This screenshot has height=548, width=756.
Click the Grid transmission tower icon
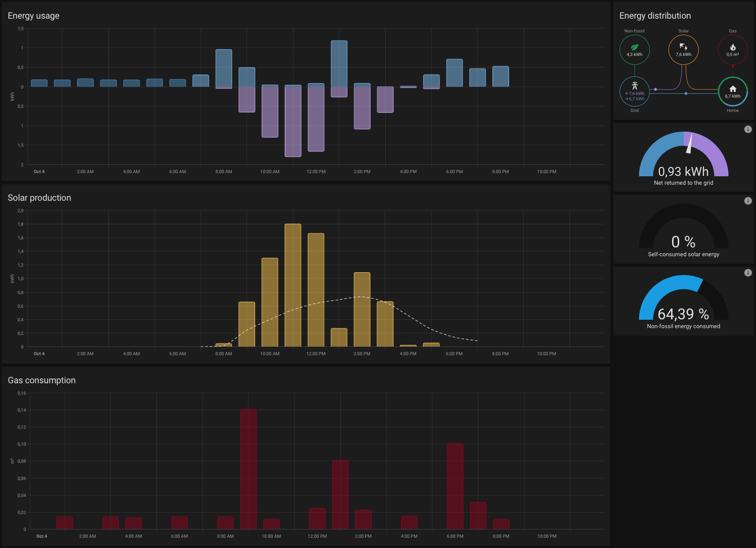coord(634,86)
